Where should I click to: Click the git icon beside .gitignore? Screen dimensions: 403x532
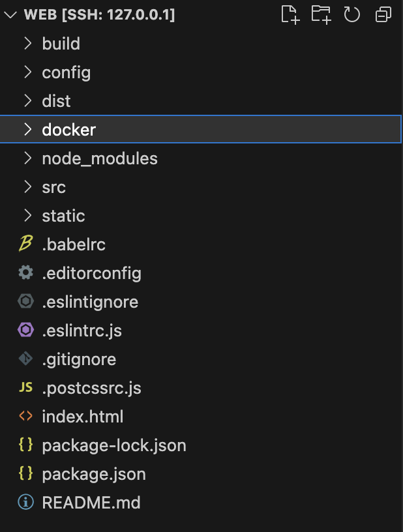tap(25, 359)
